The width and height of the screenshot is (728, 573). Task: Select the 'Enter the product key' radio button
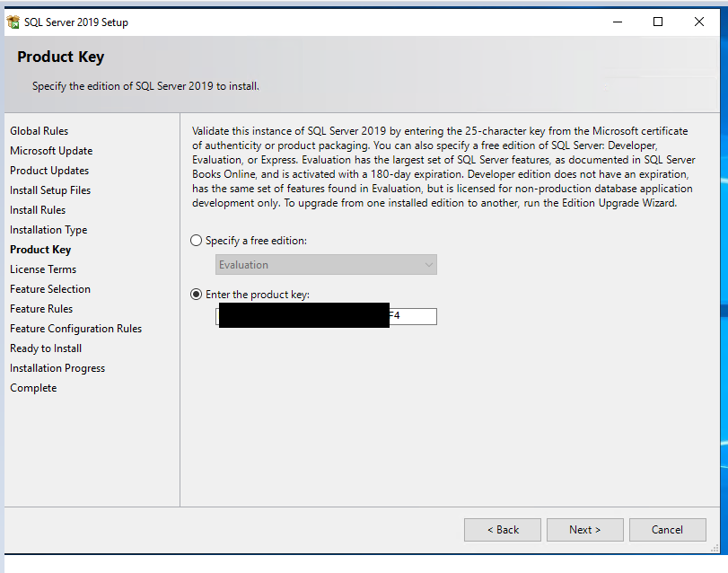[196, 295]
